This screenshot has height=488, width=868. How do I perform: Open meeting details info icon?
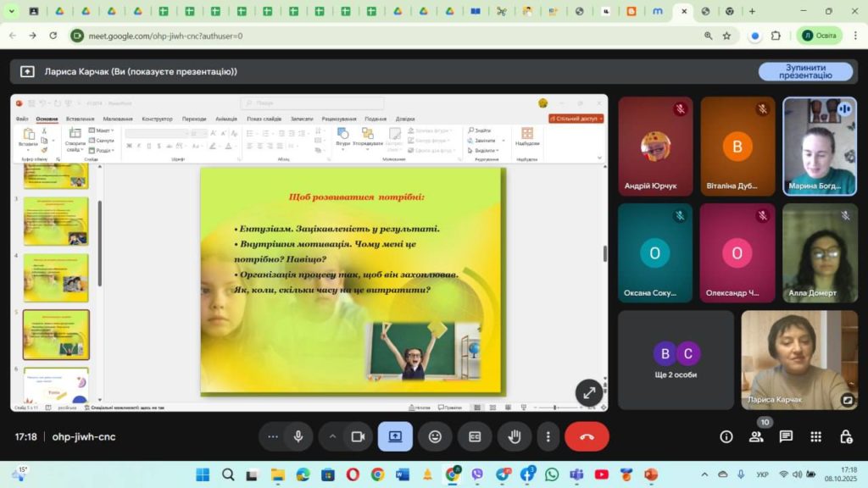pyautogui.click(x=726, y=436)
